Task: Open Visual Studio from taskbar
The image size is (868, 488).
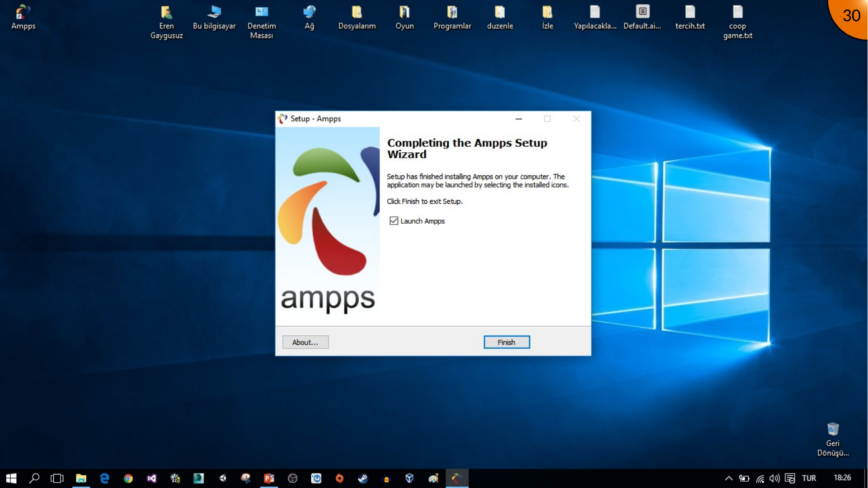Action: click(151, 479)
